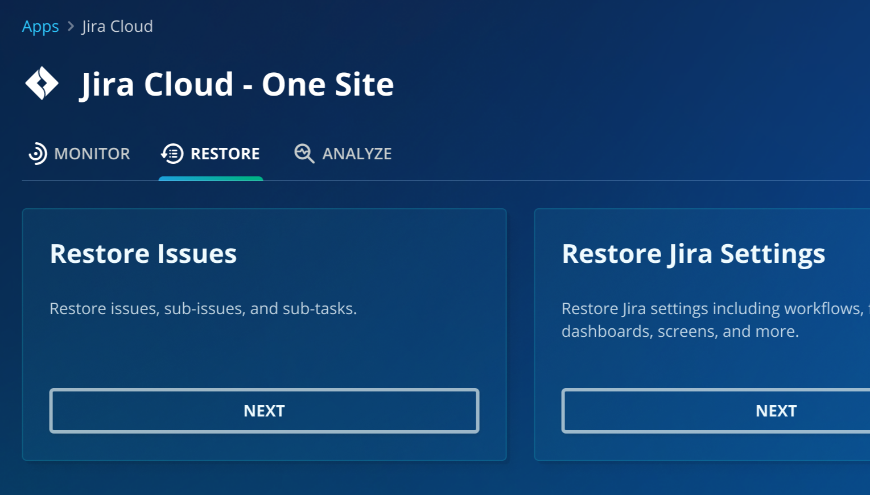Switch to the ANALYZE tab
The image size is (870, 495).
point(343,154)
